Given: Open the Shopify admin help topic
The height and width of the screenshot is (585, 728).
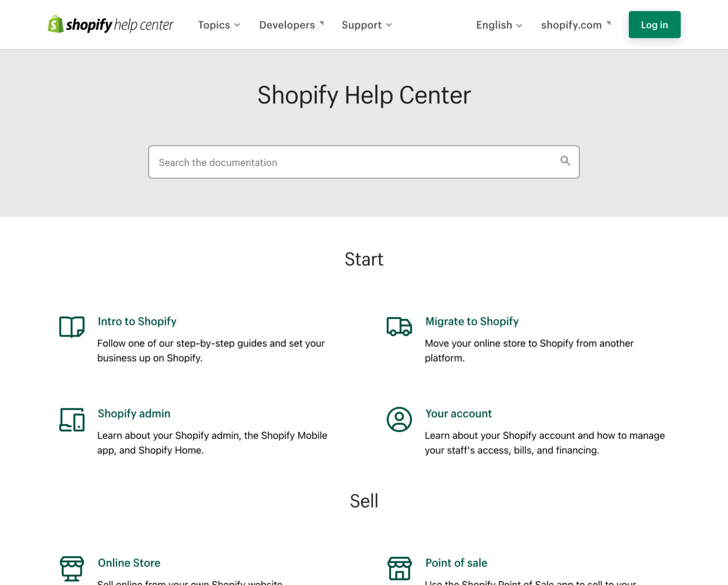Looking at the screenshot, I should 134,413.
